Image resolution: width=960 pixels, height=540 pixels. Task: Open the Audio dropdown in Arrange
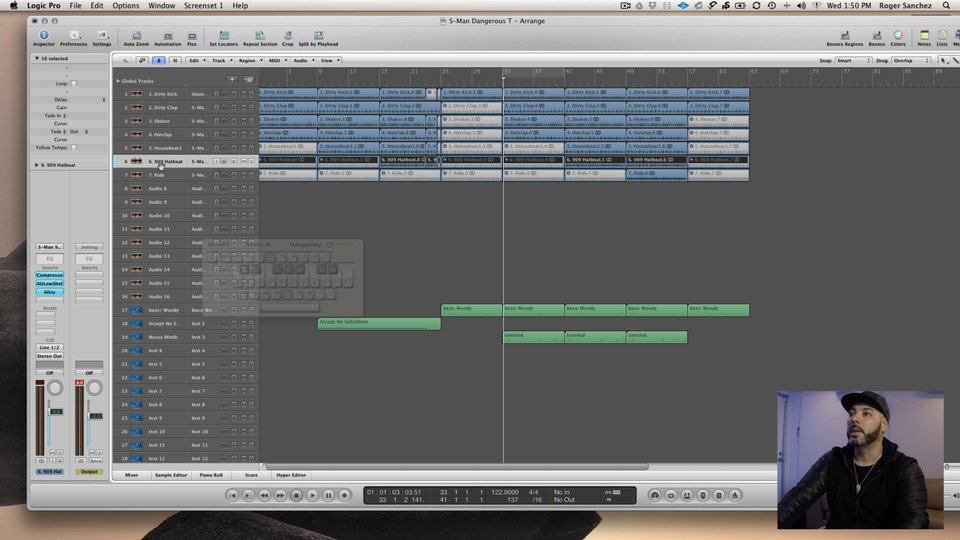point(304,61)
